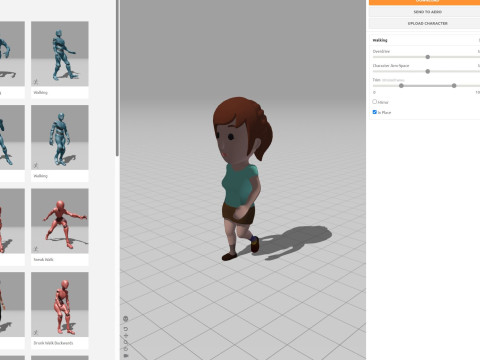Viewport: 480px width, 360px height.
Task: Click the cartoon girl character in viewport
Action: coord(242,178)
